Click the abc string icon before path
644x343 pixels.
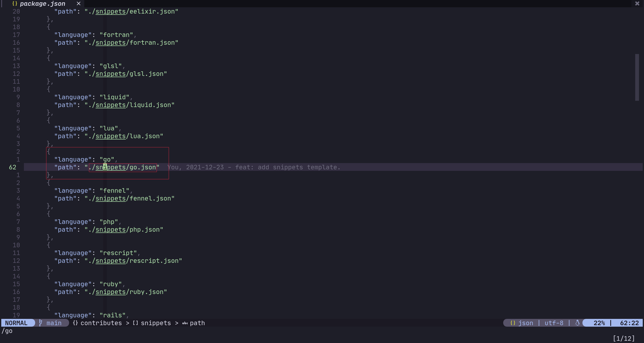(x=185, y=323)
